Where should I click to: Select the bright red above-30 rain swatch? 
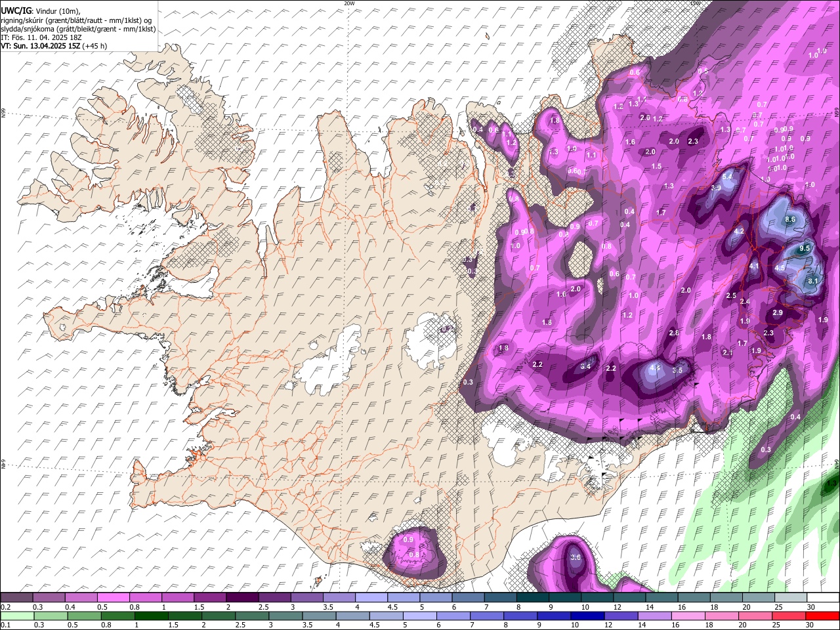click(822, 616)
